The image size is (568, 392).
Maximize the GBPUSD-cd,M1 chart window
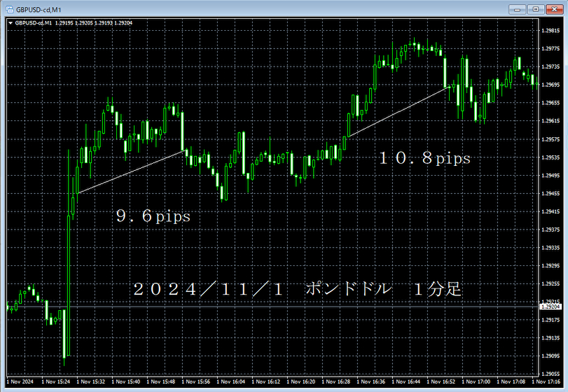536,8
